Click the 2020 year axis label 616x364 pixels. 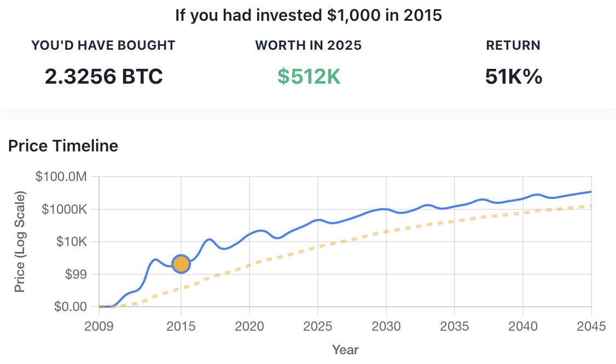click(x=249, y=326)
